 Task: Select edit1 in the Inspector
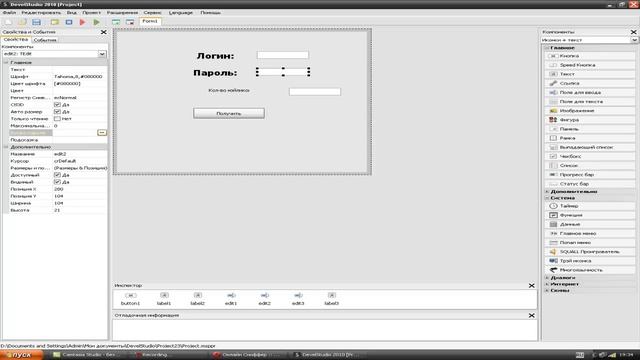231,299
